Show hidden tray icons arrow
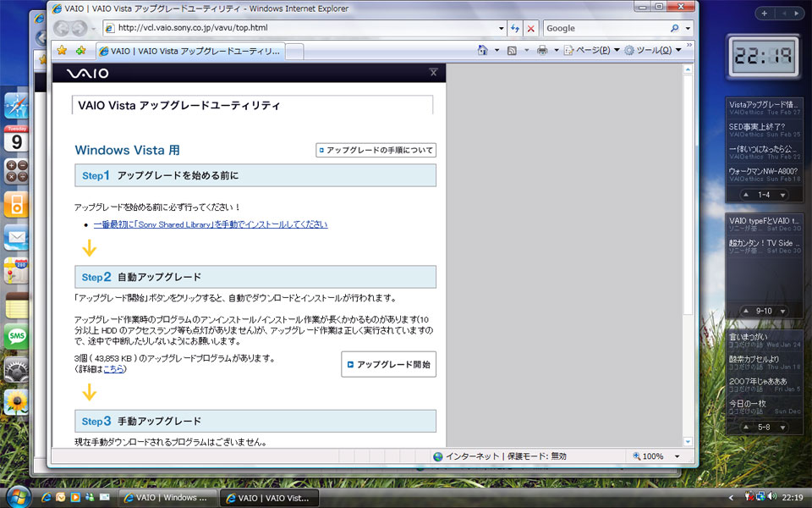812x508 pixels. tap(731, 497)
